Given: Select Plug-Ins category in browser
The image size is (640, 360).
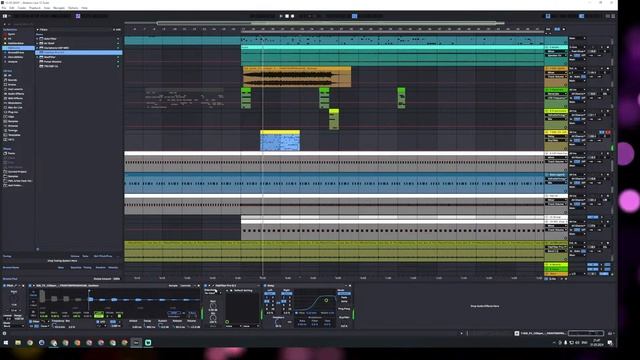Looking at the screenshot, I should coord(13,112).
